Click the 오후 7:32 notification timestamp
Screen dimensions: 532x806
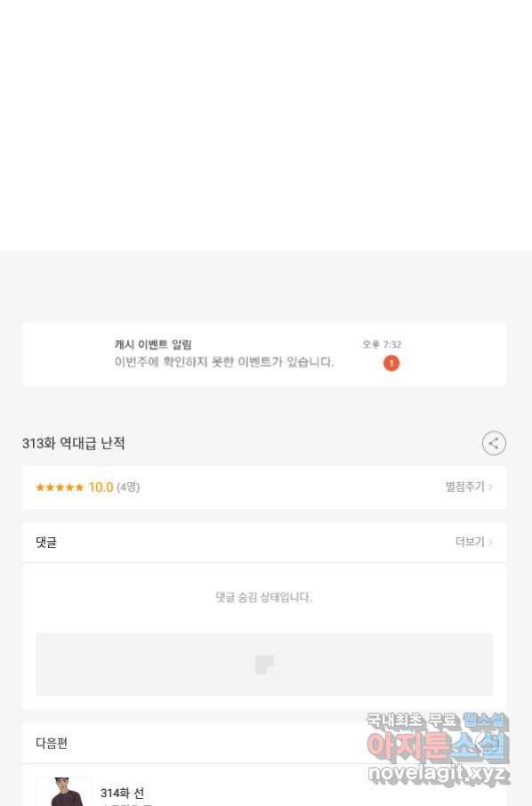[x=382, y=344]
